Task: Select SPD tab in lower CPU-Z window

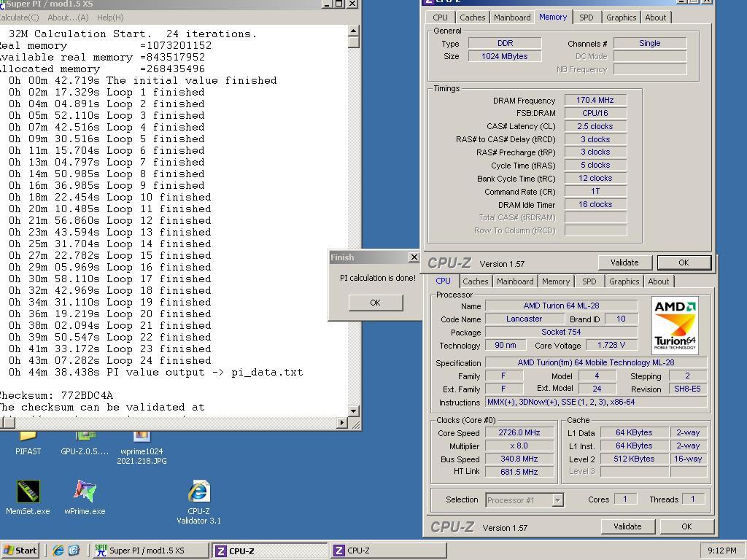Action: [589, 281]
